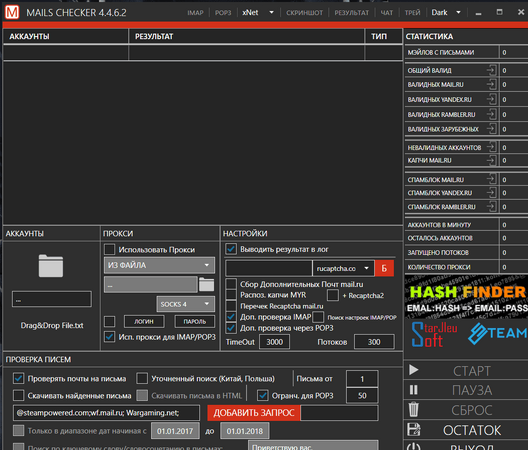Enable Распоз. капчи MYR checkbox
The image size is (528, 450).
231,295
